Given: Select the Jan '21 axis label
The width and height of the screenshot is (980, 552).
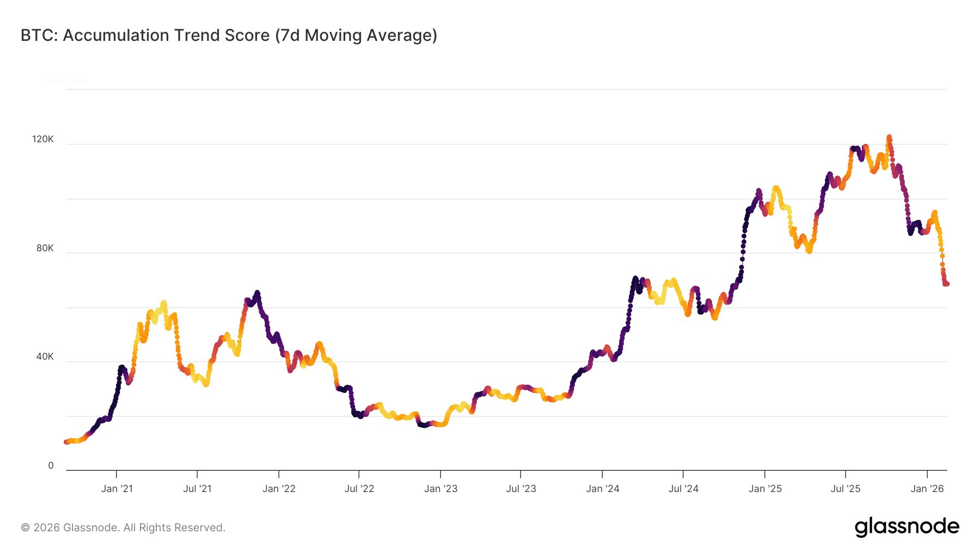Looking at the screenshot, I should pos(117,489).
